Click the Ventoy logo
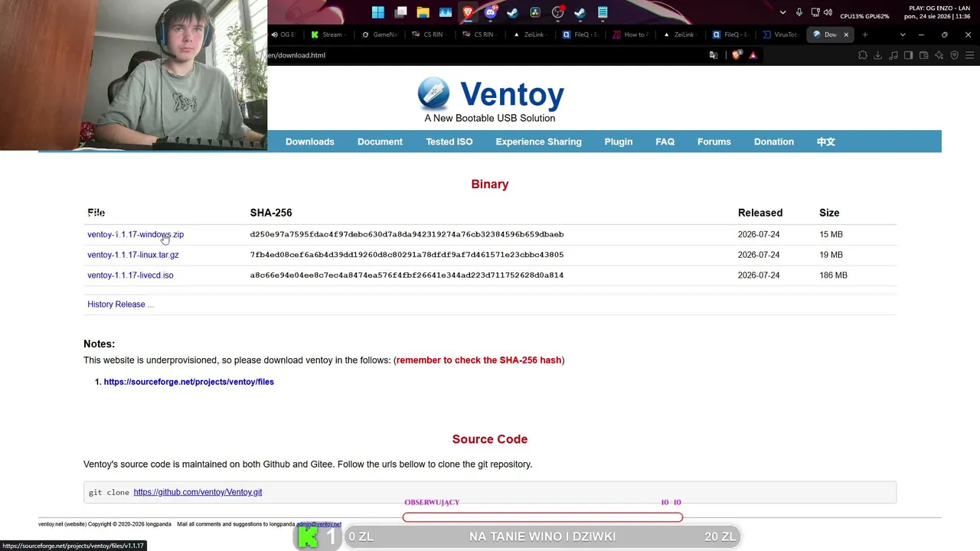 491,99
